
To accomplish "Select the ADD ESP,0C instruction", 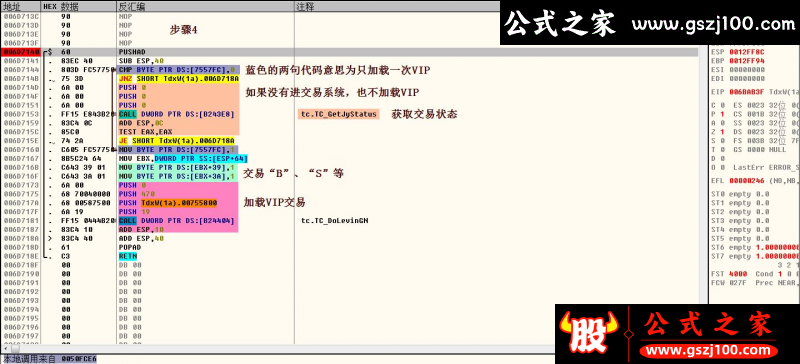I will pyautogui.click(x=141, y=123).
